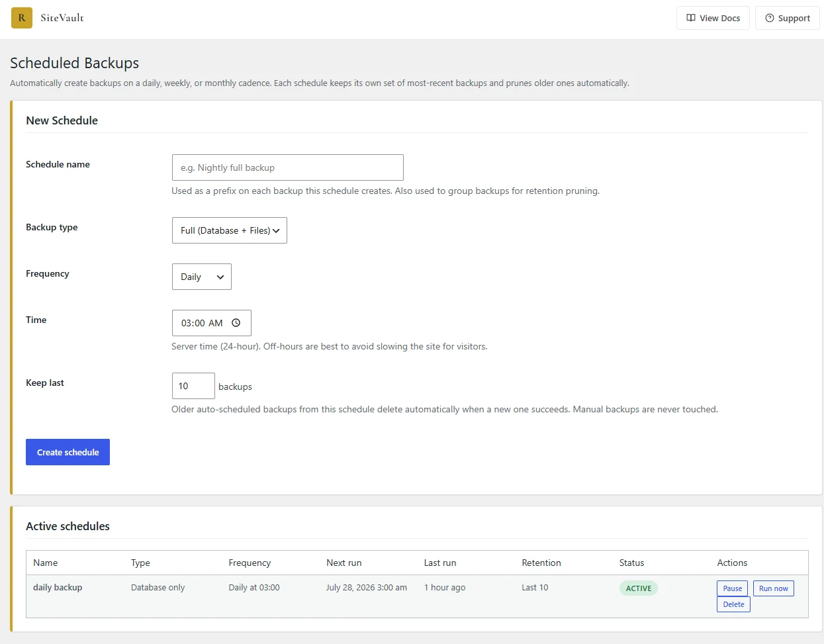This screenshot has height=644, width=824.
Task: Click the Keep last label
Action: (45, 383)
